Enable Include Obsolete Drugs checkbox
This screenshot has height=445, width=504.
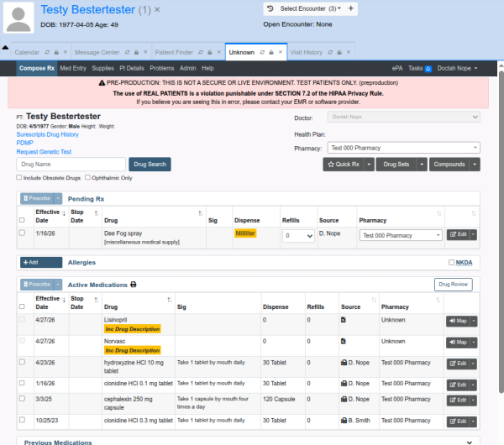point(20,178)
